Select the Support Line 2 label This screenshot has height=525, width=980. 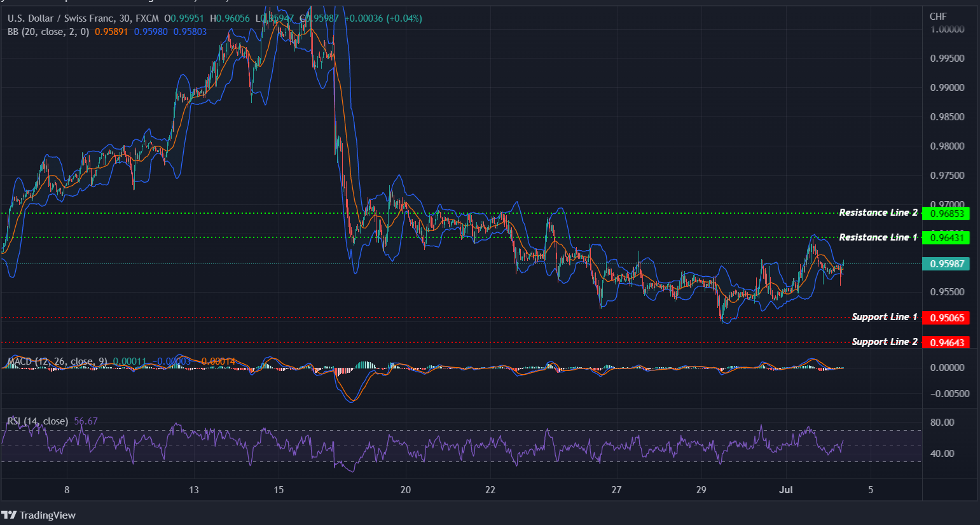coord(885,341)
